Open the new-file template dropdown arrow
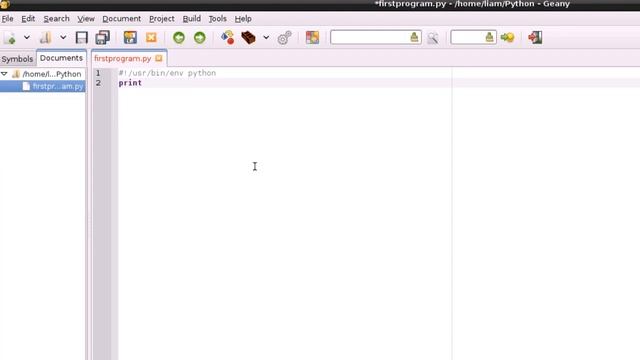The height and width of the screenshot is (360, 640). [27, 38]
